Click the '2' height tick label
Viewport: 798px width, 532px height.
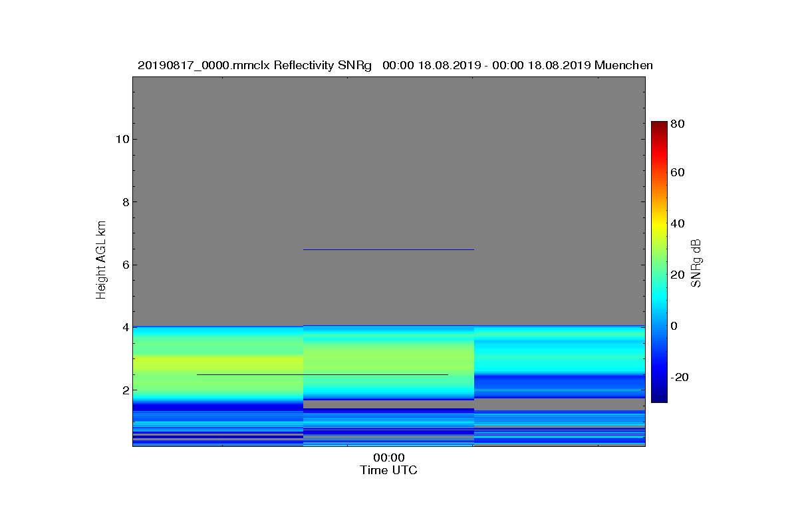(x=125, y=390)
